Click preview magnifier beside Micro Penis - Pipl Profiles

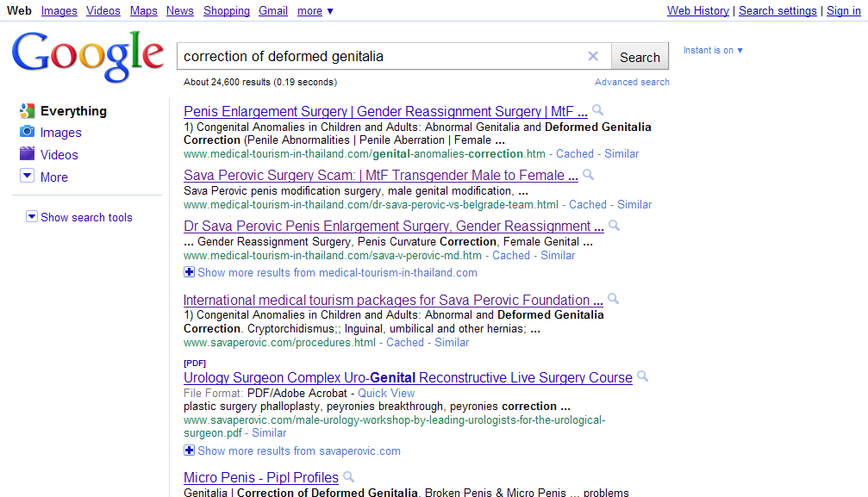(x=349, y=477)
